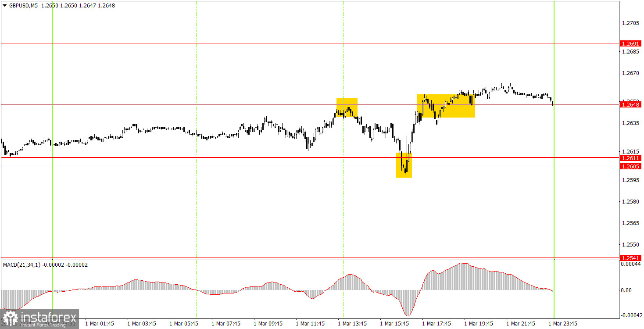Viewport: 644px width, 329px height.
Task: Select the horizontal price line at 1.2648
Action: pos(310,104)
